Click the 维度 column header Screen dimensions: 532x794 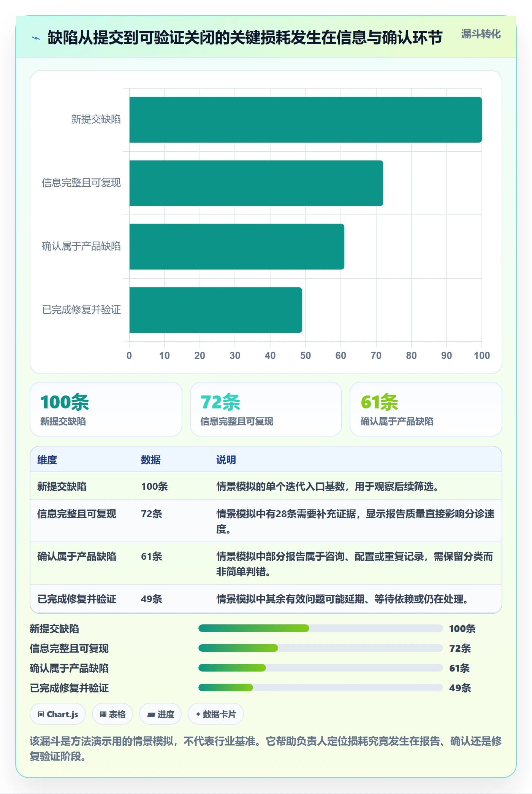[x=47, y=460]
